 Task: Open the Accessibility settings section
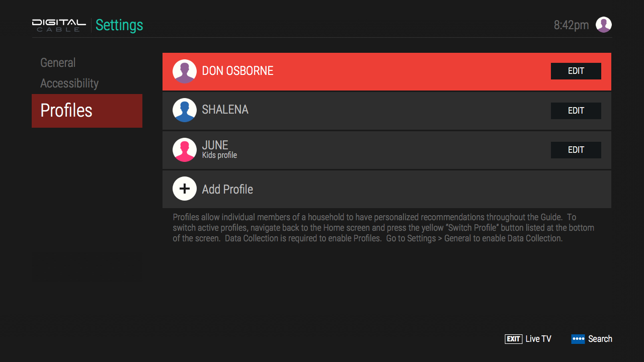click(x=69, y=83)
